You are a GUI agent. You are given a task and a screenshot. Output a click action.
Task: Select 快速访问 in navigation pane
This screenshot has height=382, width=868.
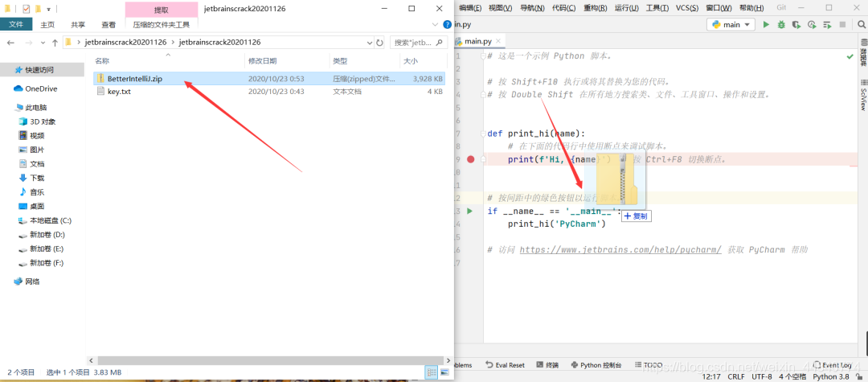click(43, 70)
